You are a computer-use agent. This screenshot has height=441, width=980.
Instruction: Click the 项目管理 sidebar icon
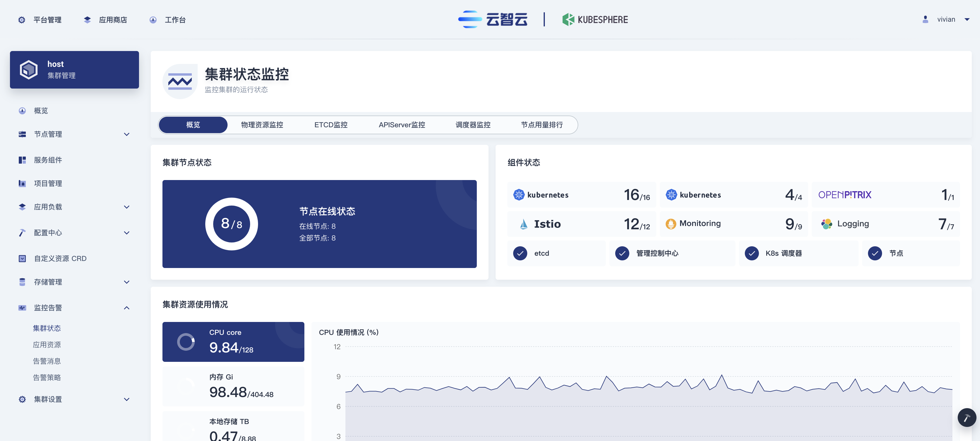[x=22, y=183]
